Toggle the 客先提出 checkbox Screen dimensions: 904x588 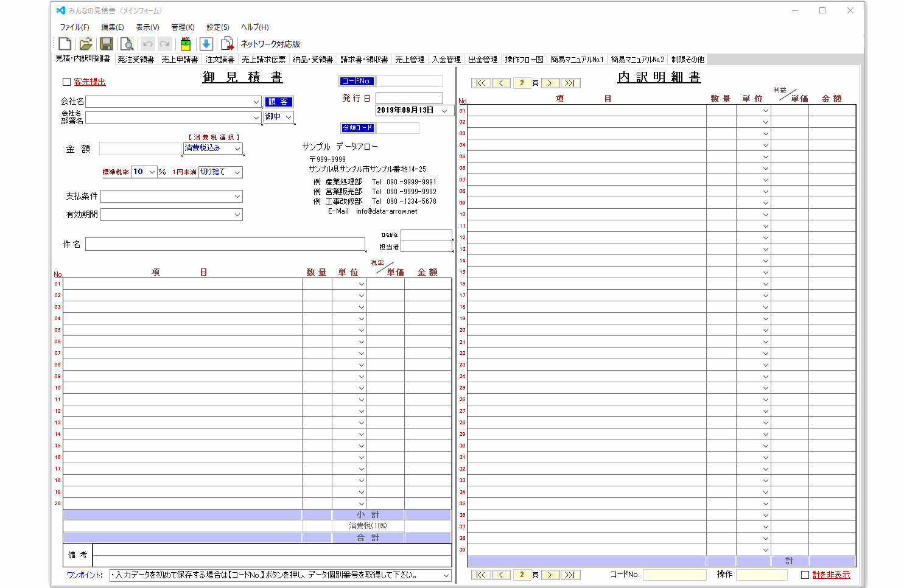67,82
